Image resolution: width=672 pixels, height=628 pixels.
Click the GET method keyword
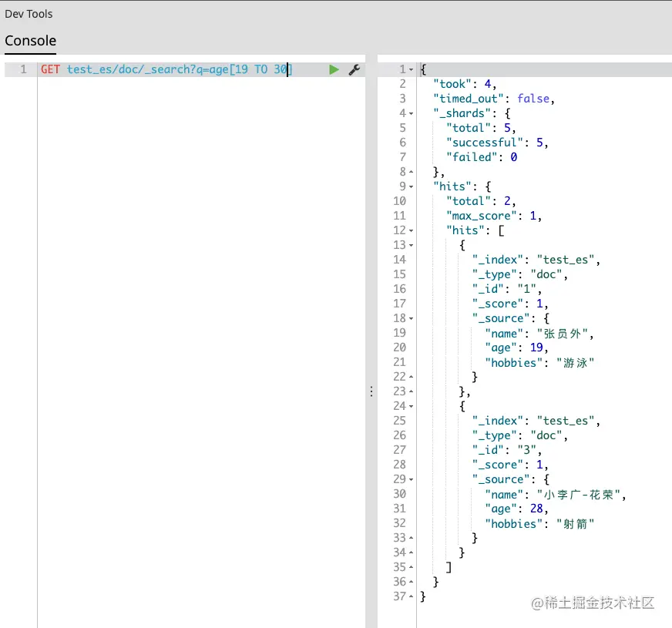pyautogui.click(x=50, y=69)
